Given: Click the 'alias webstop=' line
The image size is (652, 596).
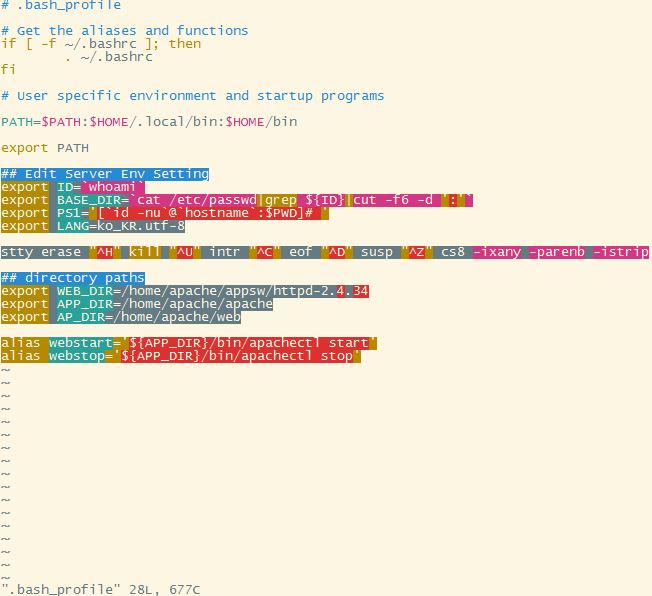Looking at the screenshot, I should click(181, 356).
